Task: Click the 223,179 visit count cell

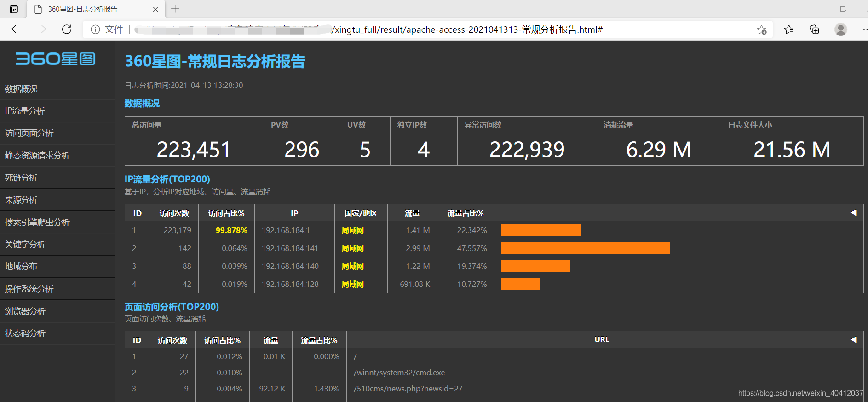Action: (178, 230)
